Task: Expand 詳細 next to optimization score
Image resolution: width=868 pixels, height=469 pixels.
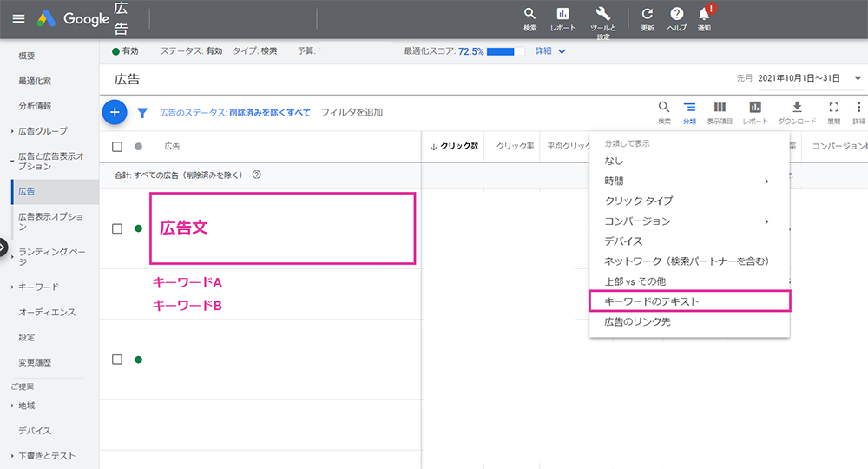Action: 550,51
